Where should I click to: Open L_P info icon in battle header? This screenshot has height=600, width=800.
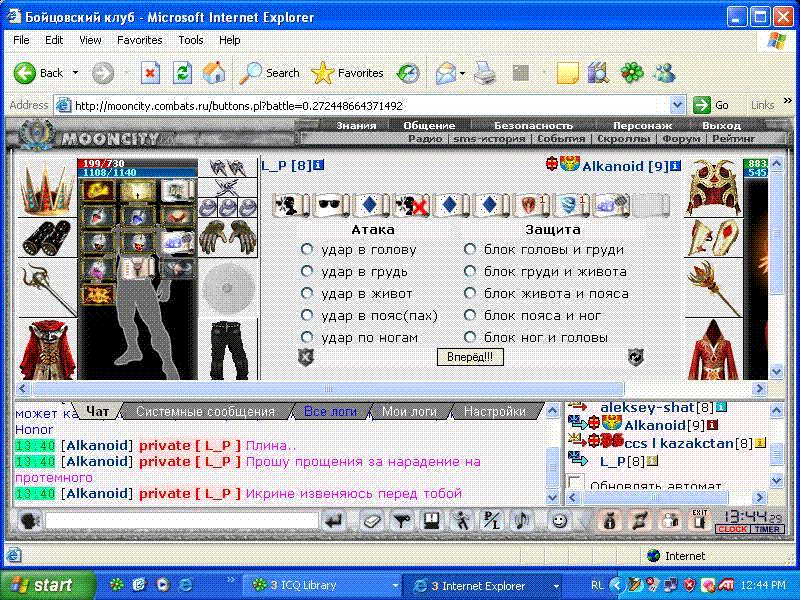point(318,165)
